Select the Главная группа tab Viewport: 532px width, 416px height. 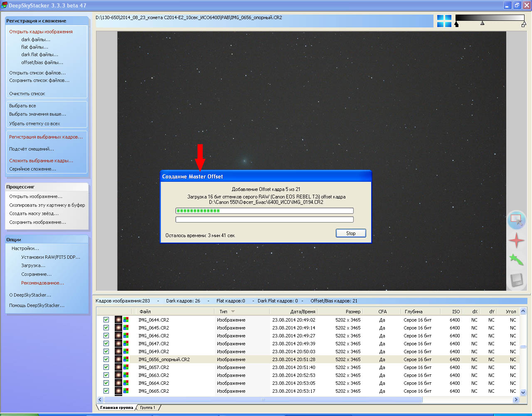[116, 408]
